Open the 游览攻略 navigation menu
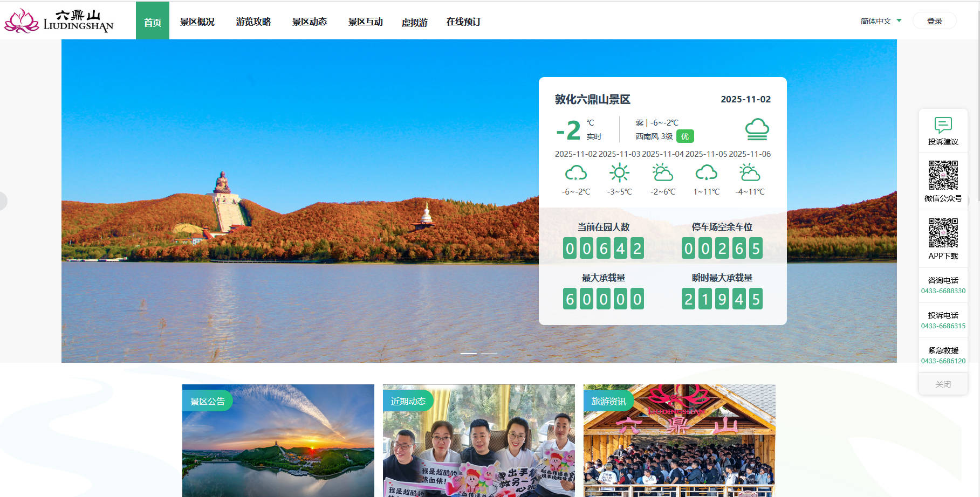Image resolution: width=980 pixels, height=497 pixels. tap(253, 22)
